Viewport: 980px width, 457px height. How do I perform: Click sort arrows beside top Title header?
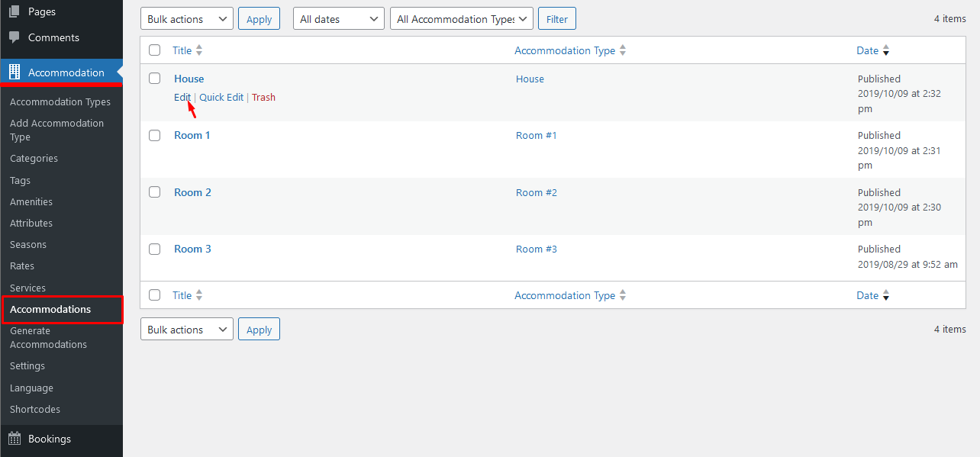pyautogui.click(x=199, y=50)
